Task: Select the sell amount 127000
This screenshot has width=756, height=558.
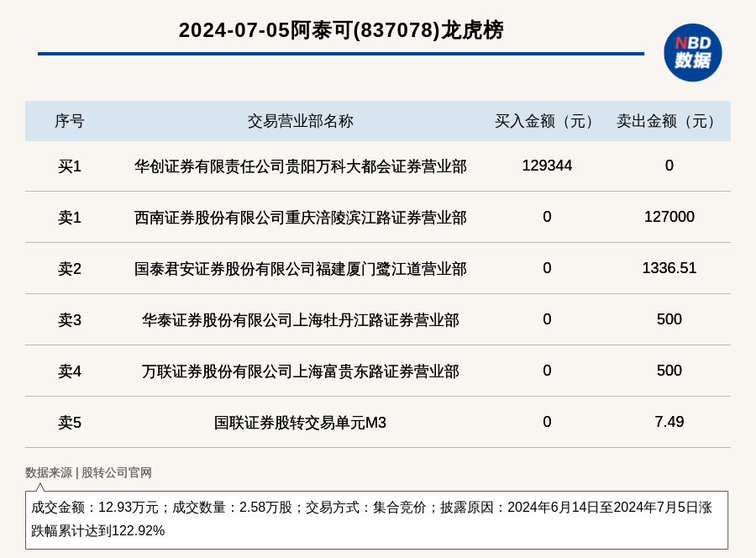Action: coord(669,217)
